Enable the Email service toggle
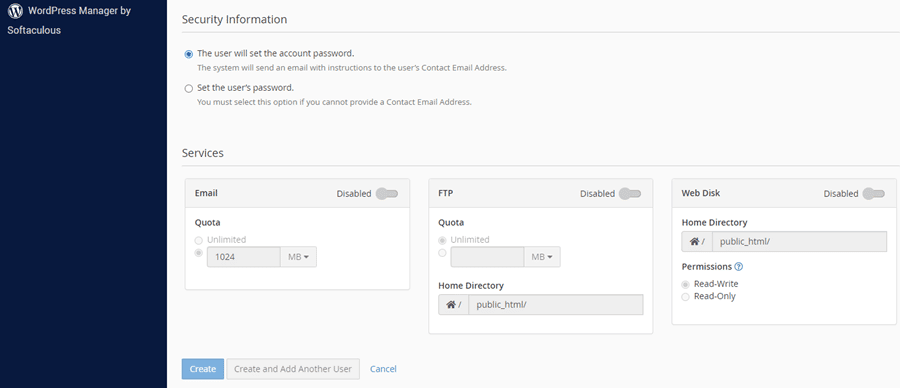This screenshot has width=900, height=388. click(x=387, y=194)
